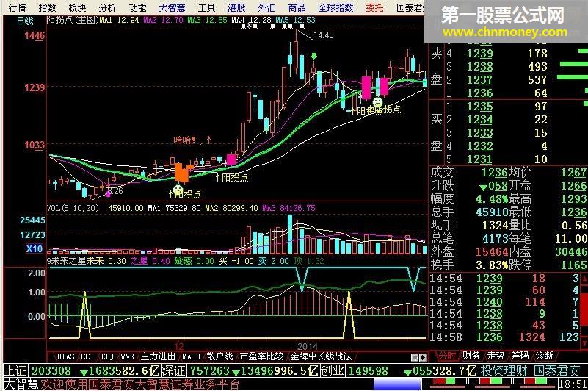
Task: Open the 国泰君安 link in status bar
Action: 557,371
